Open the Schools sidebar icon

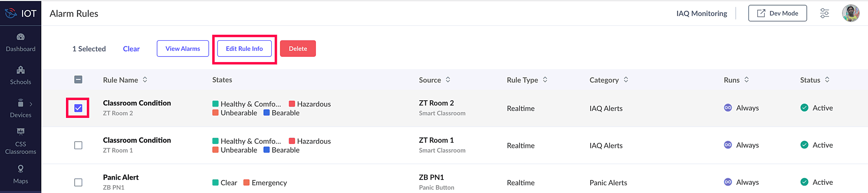pyautogui.click(x=20, y=70)
